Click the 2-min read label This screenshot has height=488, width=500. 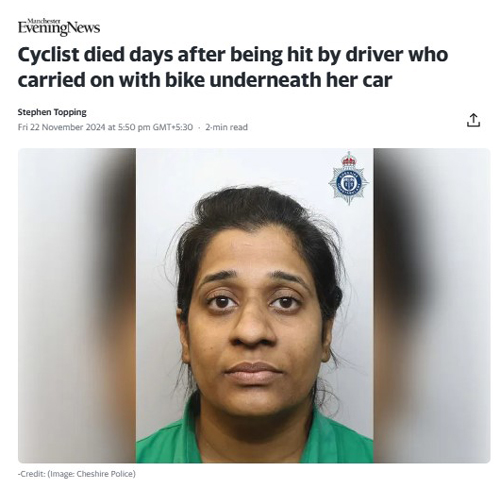pyautogui.click(x=226, y=127)
